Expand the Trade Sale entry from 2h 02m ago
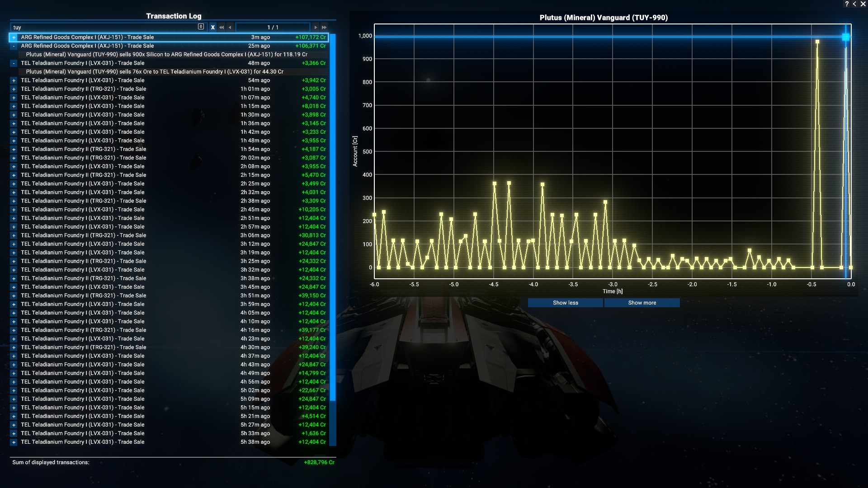The height and width of the screenshot is (488, 868). point(14,158)
